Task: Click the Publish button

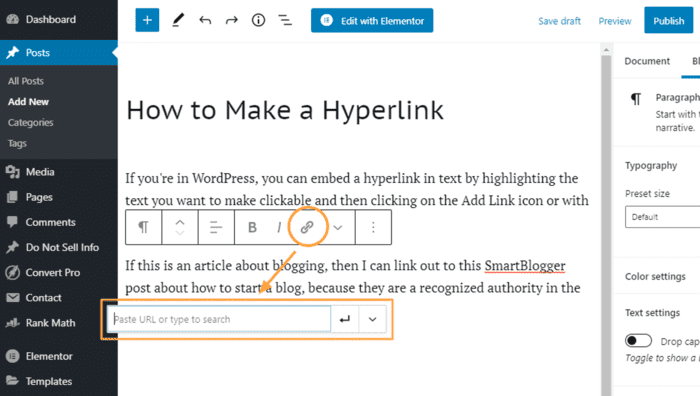Action: click(x=668, y=21)
